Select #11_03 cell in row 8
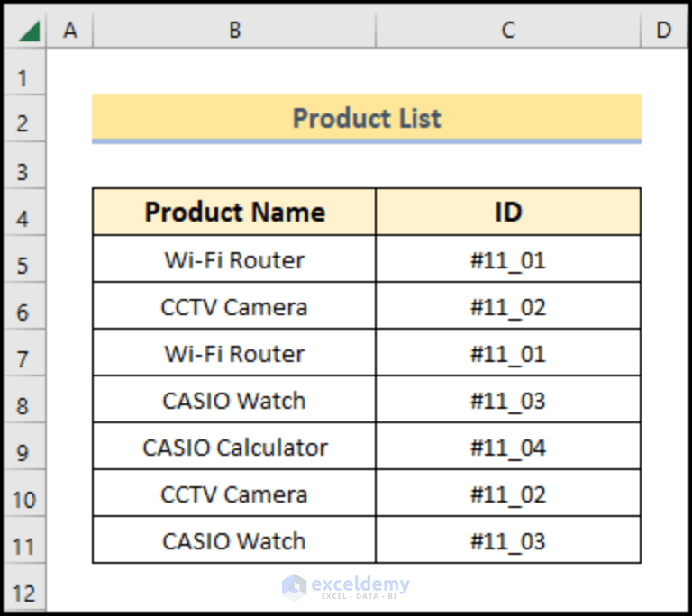Viewport: 692px width, 616px height. click(x=508, y=399)
